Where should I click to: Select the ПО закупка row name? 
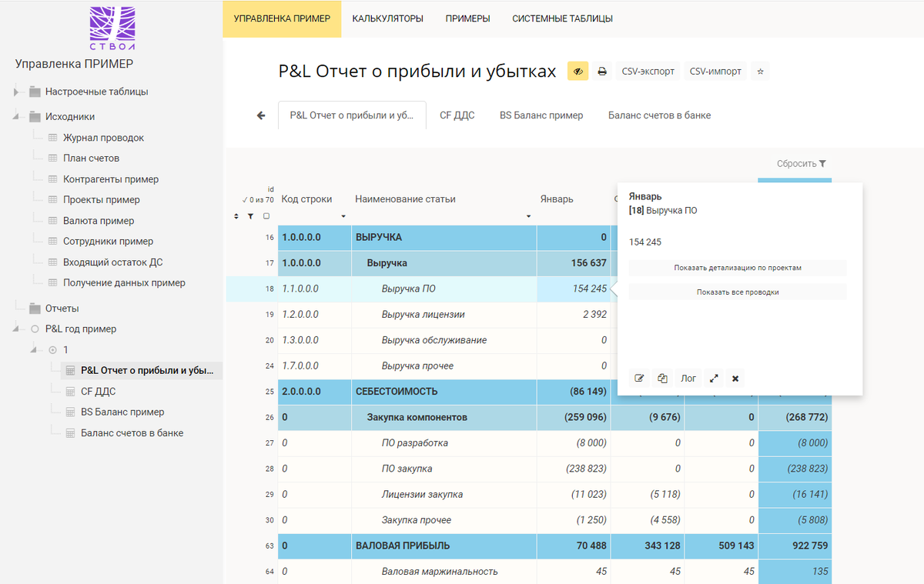tap(407, 469)
